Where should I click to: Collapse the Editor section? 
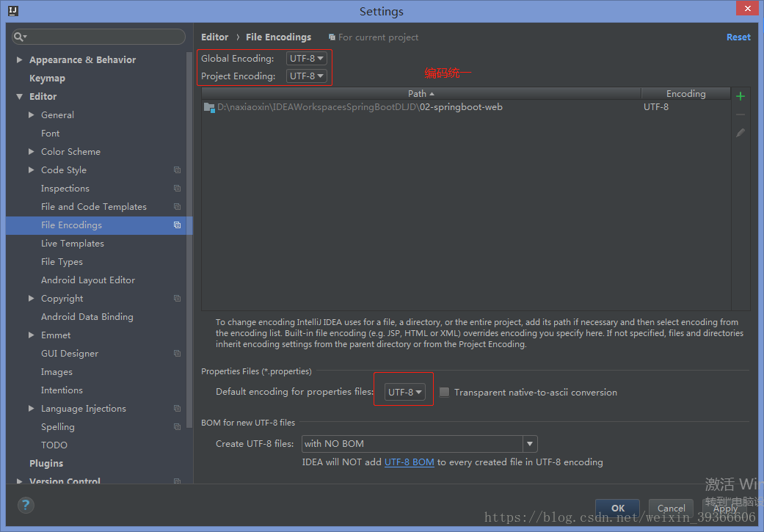[x=20, y=96]
